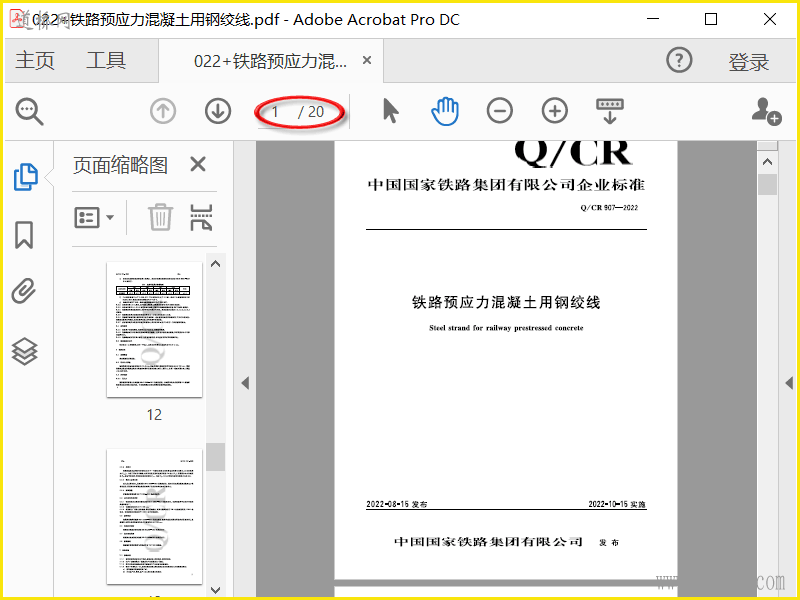Activate the hand pan tool
The width and height of the screenshot is (800, 600).
tap(445, 111)
